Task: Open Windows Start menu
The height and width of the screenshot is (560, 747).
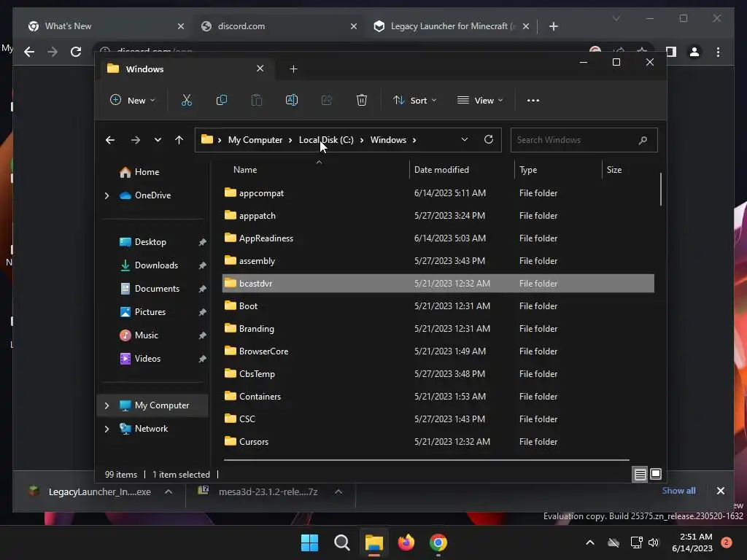Action: pyautogui.click(x=309, y=542)
